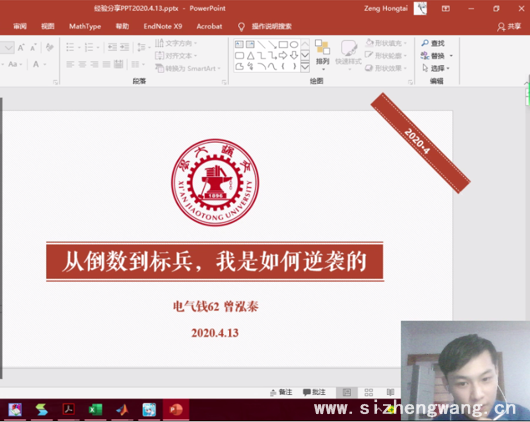Open the Select (选择) dropdown
Screen dimensions: 530x422
click(x=436, y=68)
